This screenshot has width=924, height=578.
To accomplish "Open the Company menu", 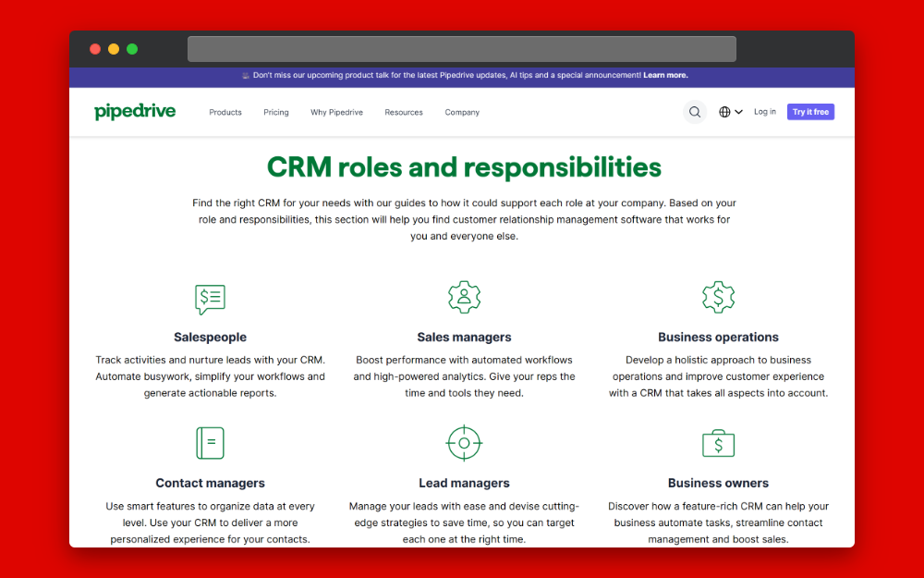I will coord(462,112).
